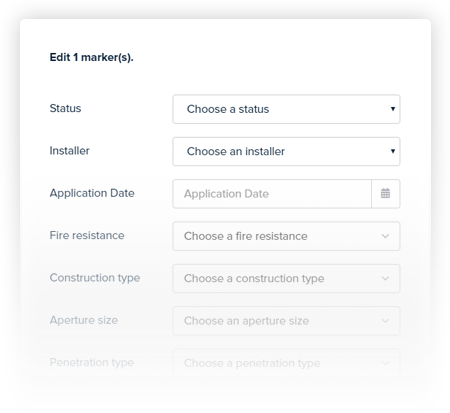Open the Status dropdown
Viewport: 450px width, 413px height.
click(x=286, y=109)
